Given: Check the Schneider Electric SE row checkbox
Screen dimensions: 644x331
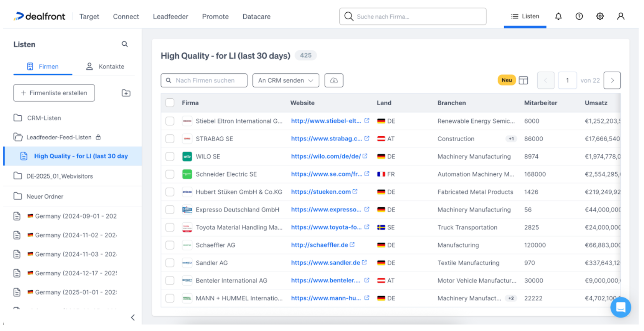Looking at the screenshot, I should click(170, 174).
